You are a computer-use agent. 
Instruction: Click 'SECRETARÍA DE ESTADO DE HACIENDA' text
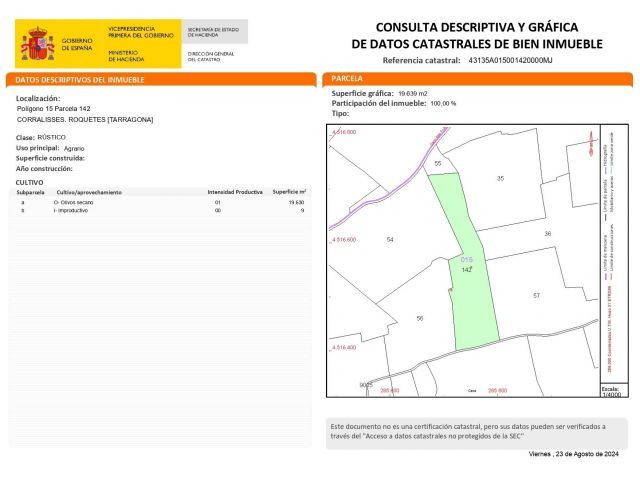tap(213, 32)
